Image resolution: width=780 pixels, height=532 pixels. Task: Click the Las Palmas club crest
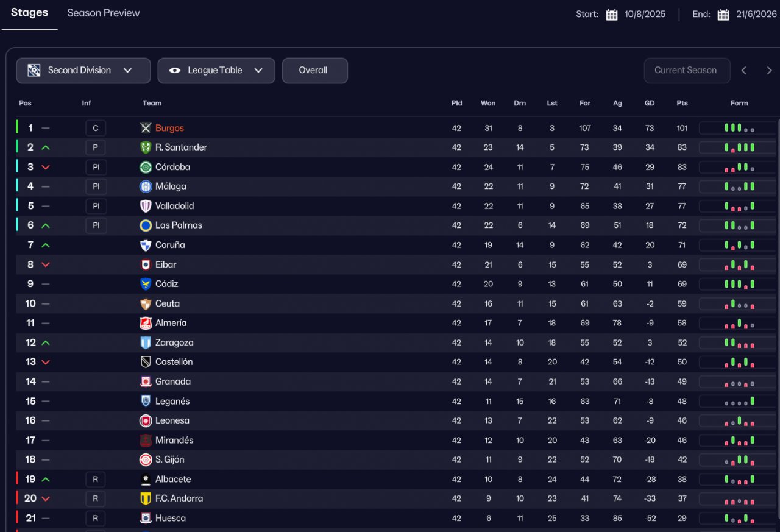pyautogui.click(x=146, y=225)
